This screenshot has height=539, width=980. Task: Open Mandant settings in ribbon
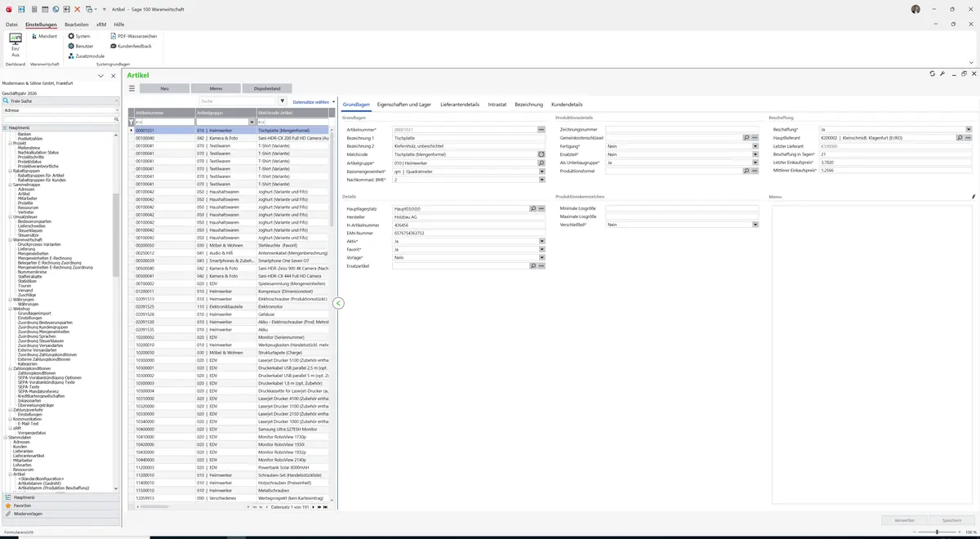pyautogui.click(x=43, y=36)
